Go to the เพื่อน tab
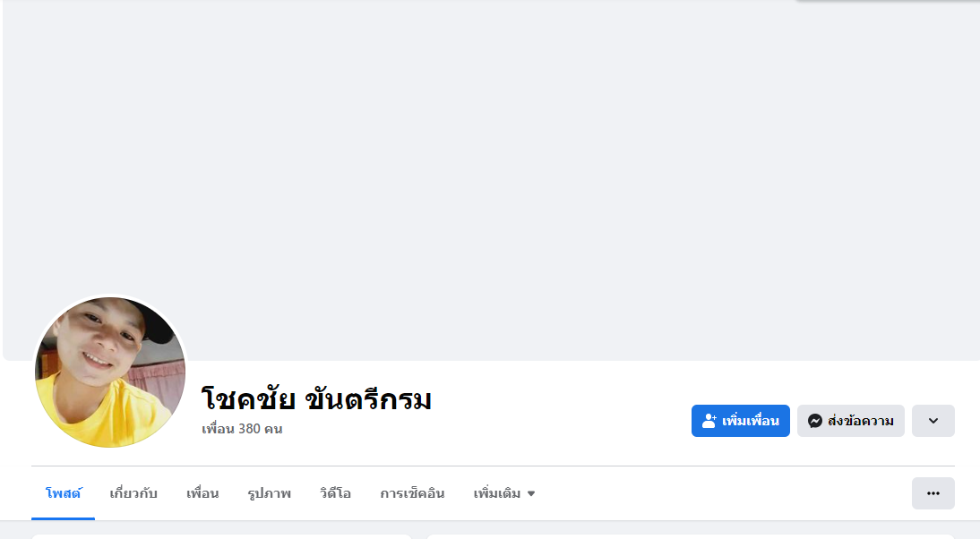The height and width of the screenshot is (539, 980). [x=202, y=493]
